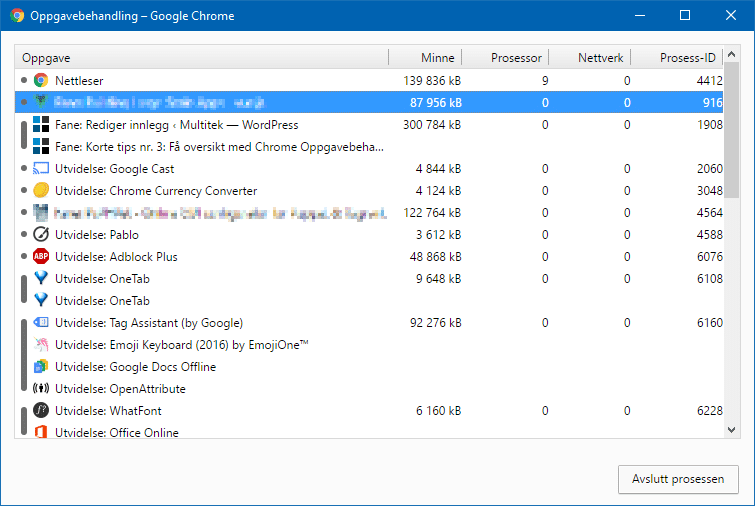Click the Chrome logo in the title bar
This screenshot has width=755, height=506.
(x=17, y=15)
